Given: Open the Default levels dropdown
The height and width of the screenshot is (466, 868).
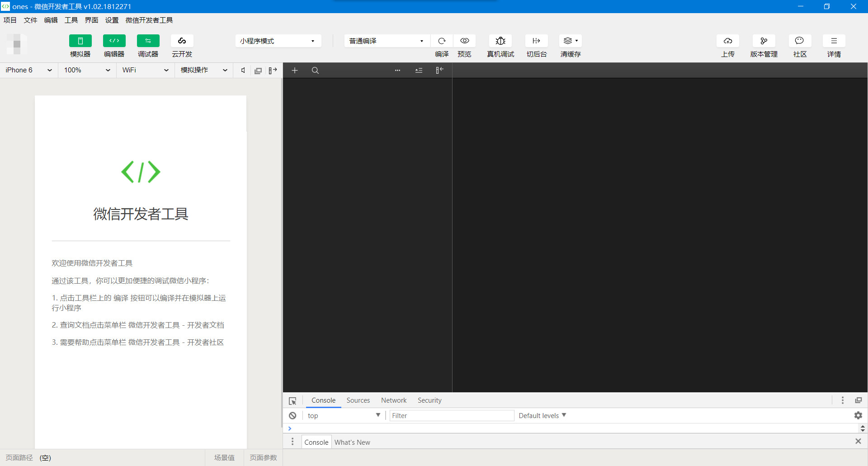Looking at the screenshot, I should click(542, 416).
